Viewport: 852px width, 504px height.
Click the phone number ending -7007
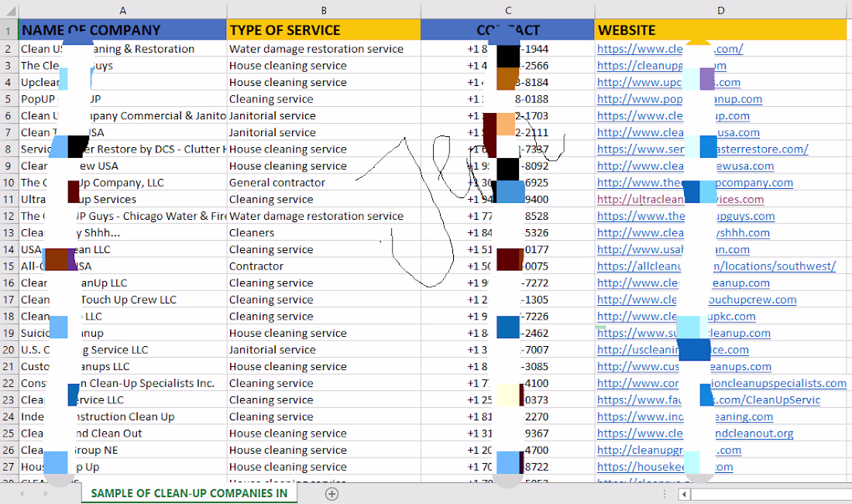[x=508, y=350]
